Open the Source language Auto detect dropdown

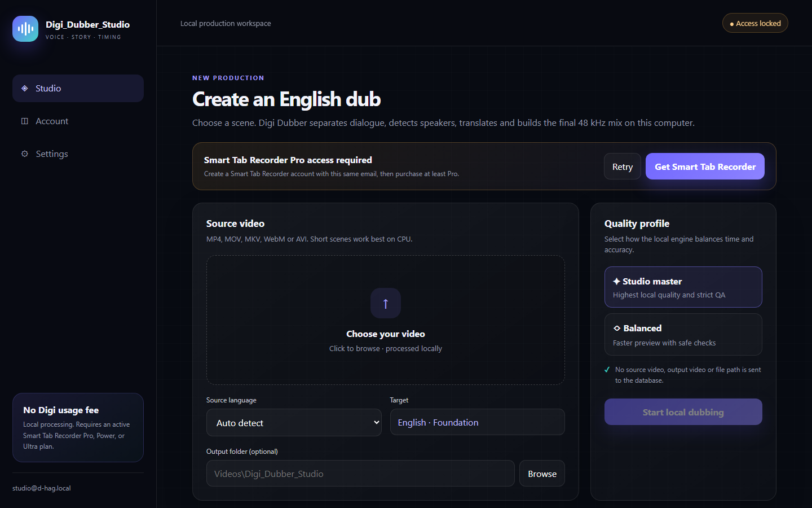pos(294,423)
